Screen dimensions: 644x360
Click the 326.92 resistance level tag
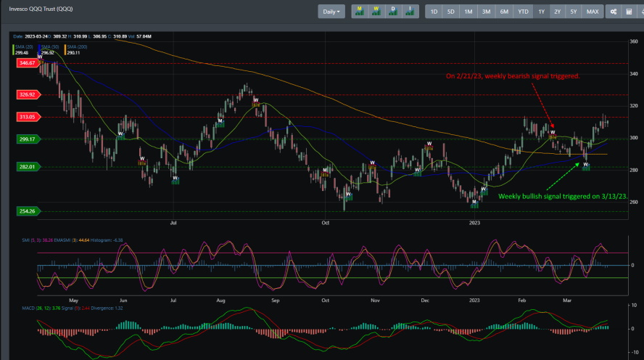28,94
